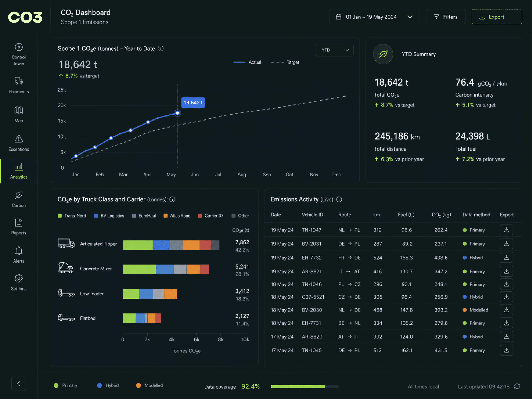532x399 pixels.
Task: Toggle Carrier 07 legend entry
Action: coord(211,216)
